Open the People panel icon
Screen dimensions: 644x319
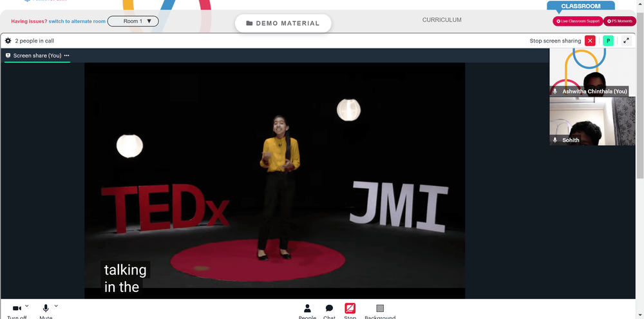coord(307,308)
